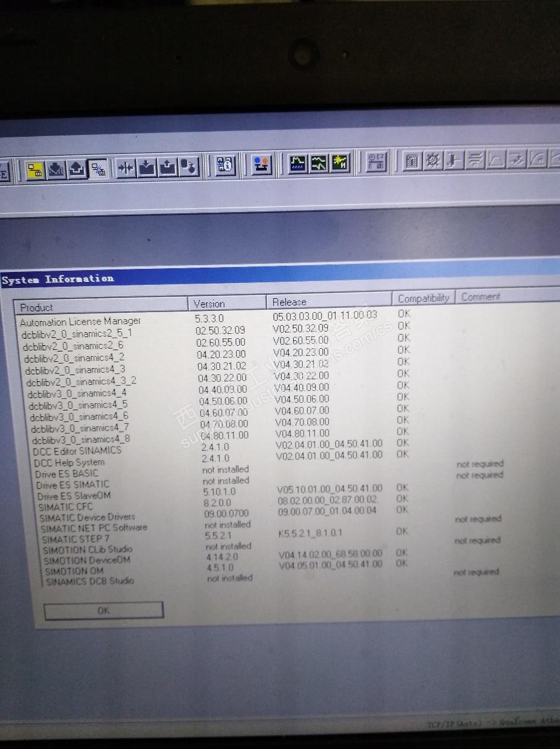560x749 pixels.
Task: Click the download project to target icon
Action: 56,169
